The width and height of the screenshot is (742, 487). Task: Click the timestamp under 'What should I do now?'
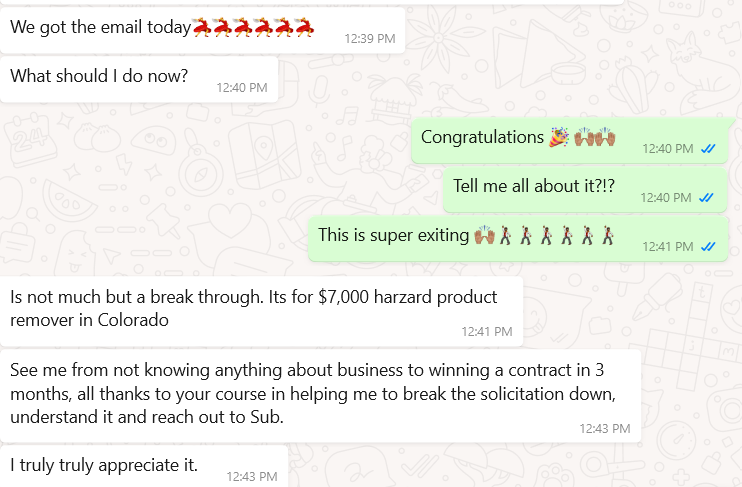coord(242,87)
